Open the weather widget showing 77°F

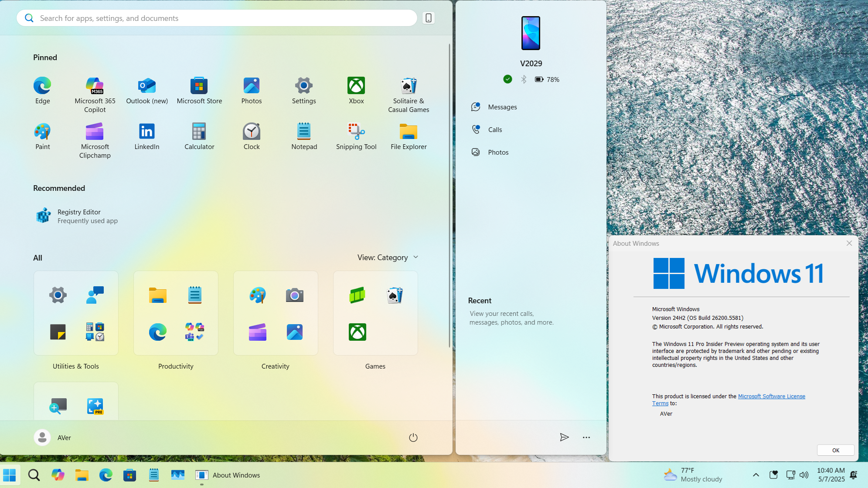tap(693, 475)
